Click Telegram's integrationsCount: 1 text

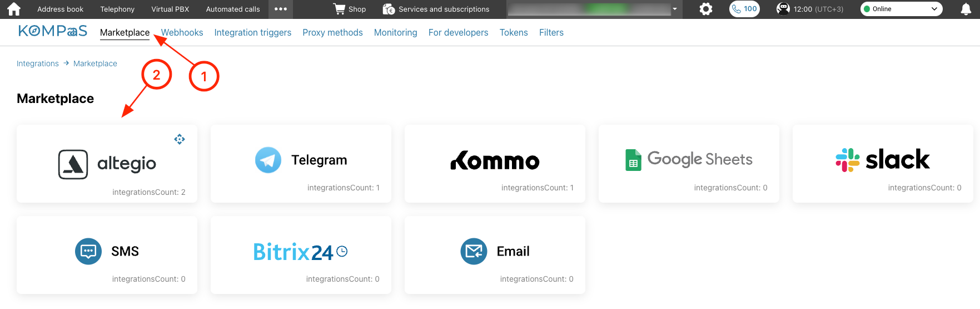click(344, 188)
